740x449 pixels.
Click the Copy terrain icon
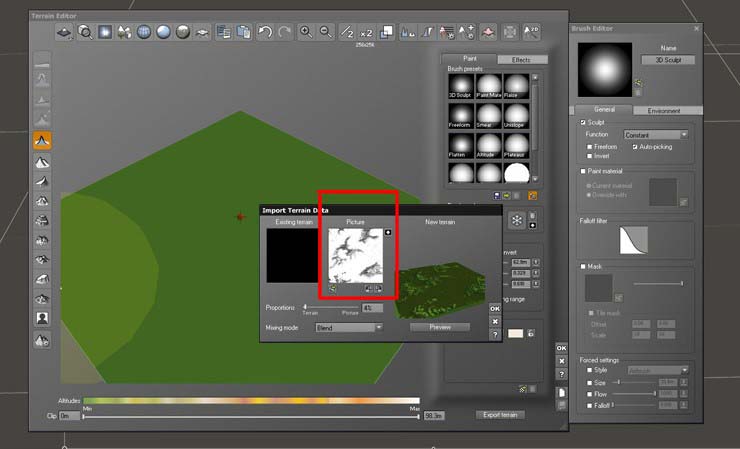[224, 32]
